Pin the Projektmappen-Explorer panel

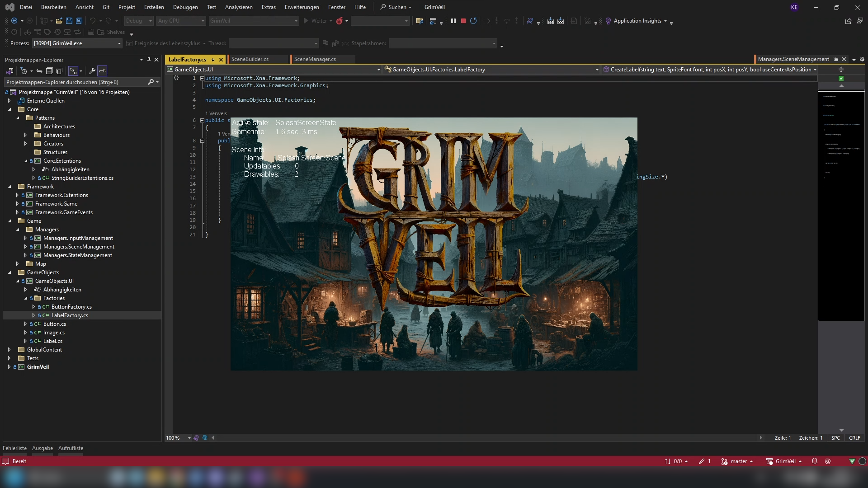[x=149, y=60]
